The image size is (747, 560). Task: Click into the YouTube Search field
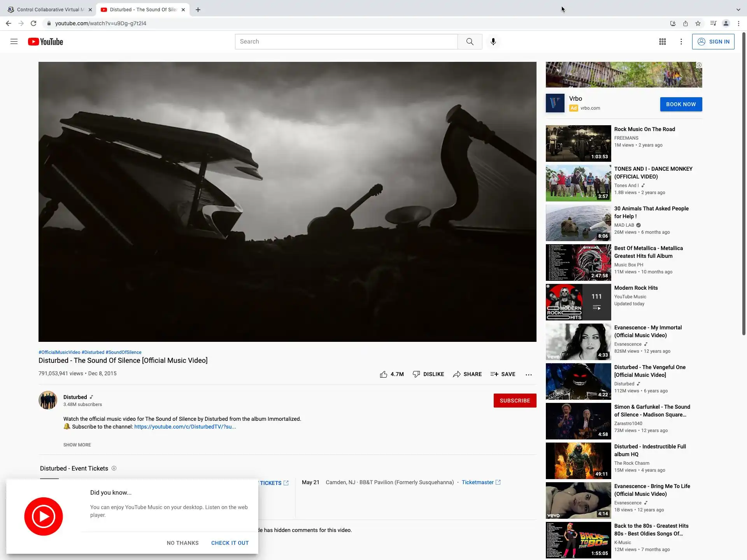pos(346,42)
